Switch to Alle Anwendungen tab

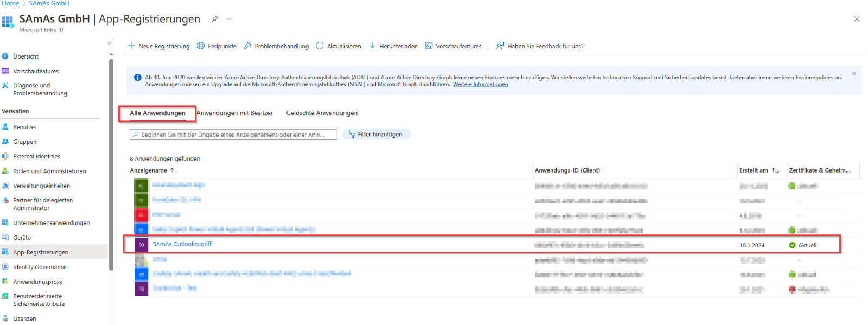[157, 113]
